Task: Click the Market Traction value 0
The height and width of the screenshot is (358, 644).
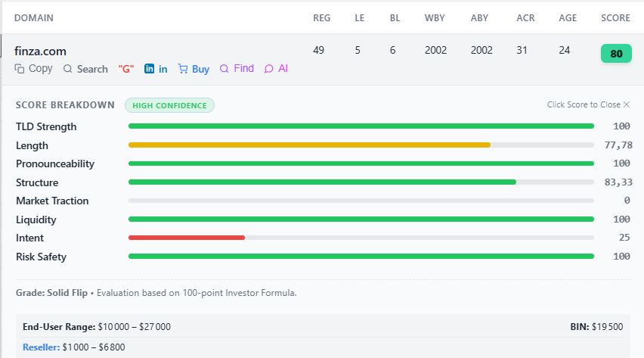Action: (x=627, y=201)
